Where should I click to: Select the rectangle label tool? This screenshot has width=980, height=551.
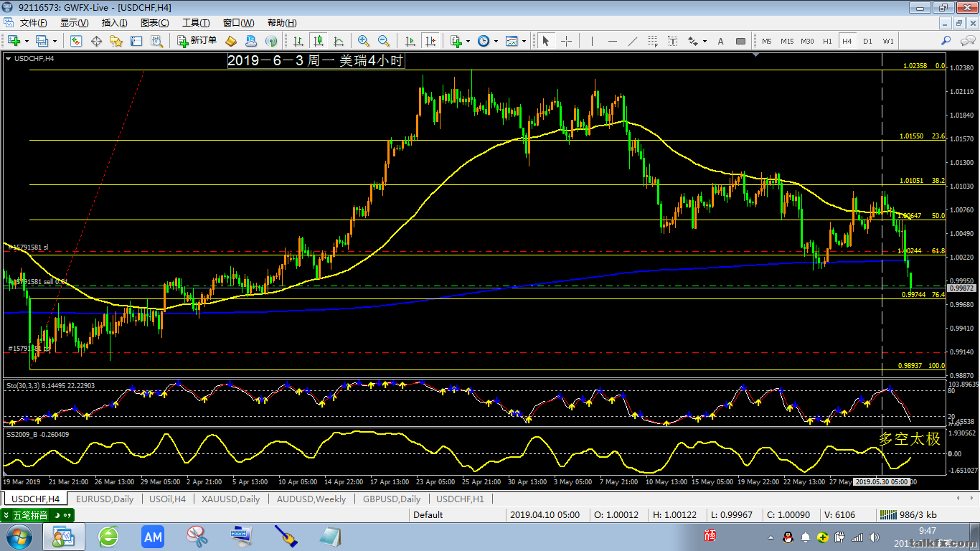coord(741,41)
